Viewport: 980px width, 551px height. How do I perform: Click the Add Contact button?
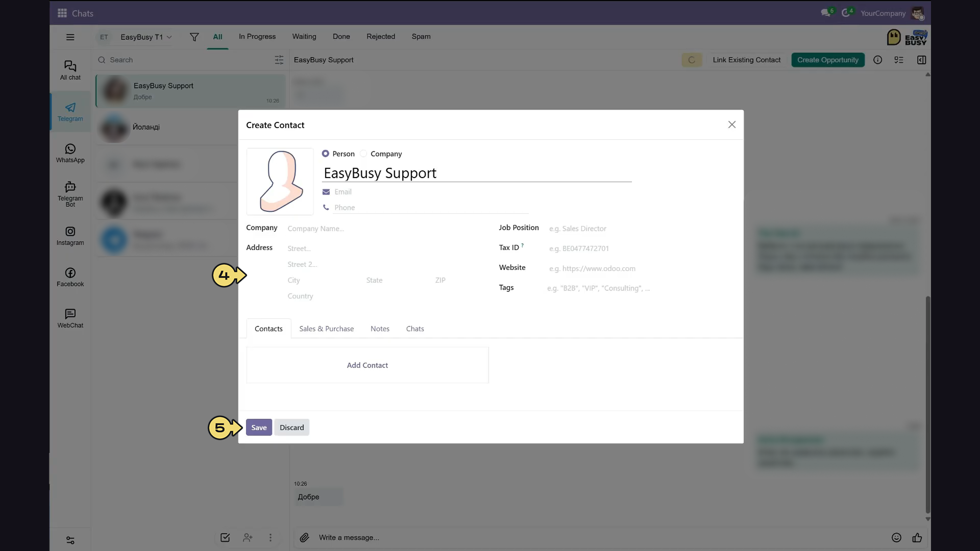tap(367, 365)
